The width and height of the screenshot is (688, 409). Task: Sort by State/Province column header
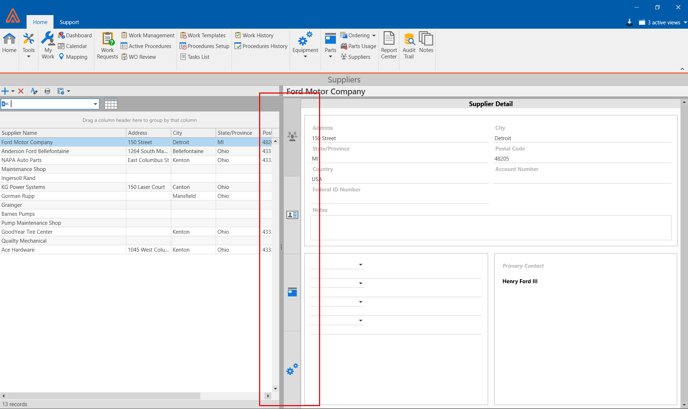(x=238, y=133)
